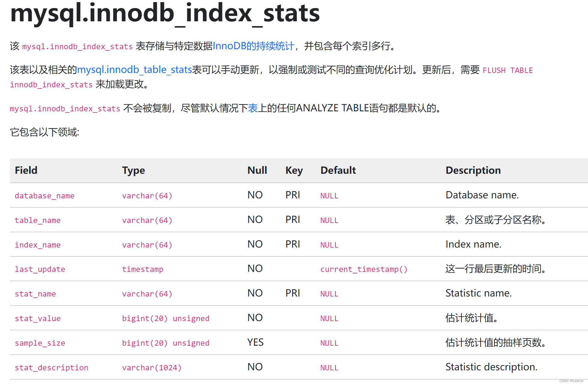Open the blue 表 hyperlink
The image size is (588, 385).
pyautogui.click(x=253, y=108)
